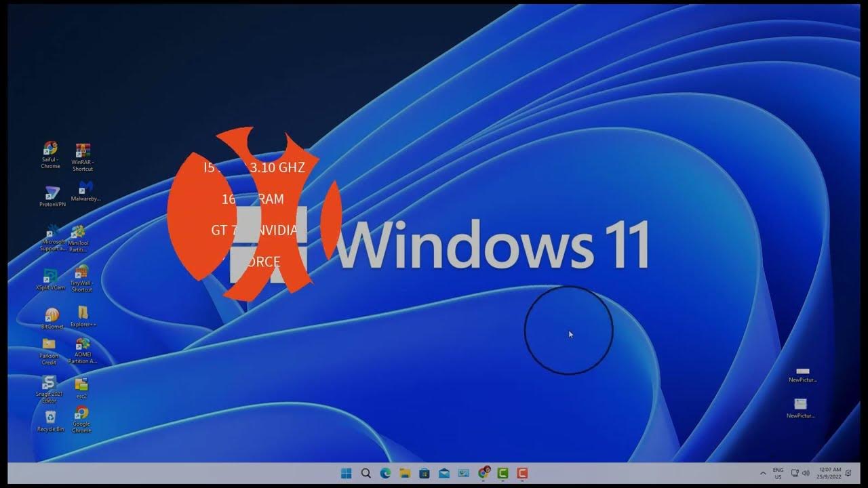Select the TinyWall shortcut icon
Image resolution: width=868 pixels, height=488 pixels.
pyautogui.click(x=81, y=278)
